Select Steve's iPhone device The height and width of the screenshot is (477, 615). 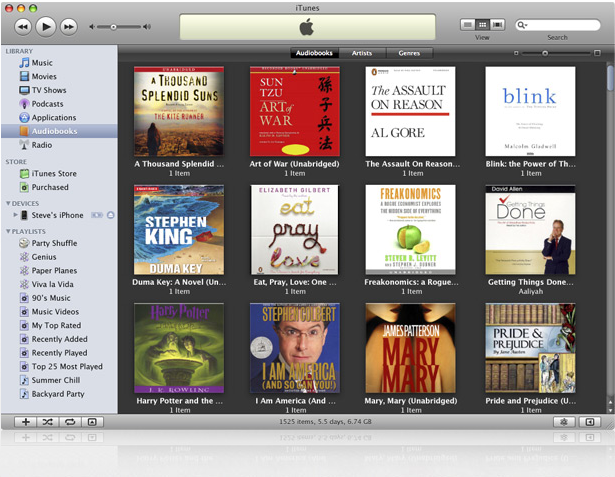59,215
